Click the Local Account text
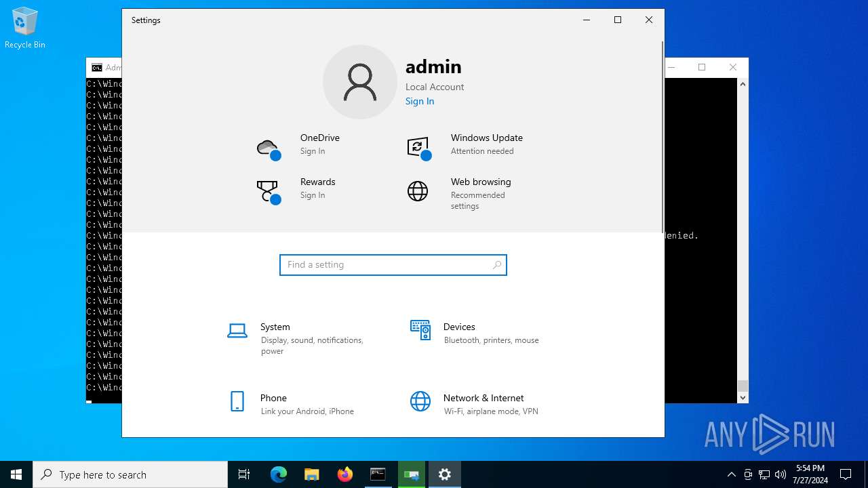The height and width of the screenshot is (488, 868). tap(435, 87)
